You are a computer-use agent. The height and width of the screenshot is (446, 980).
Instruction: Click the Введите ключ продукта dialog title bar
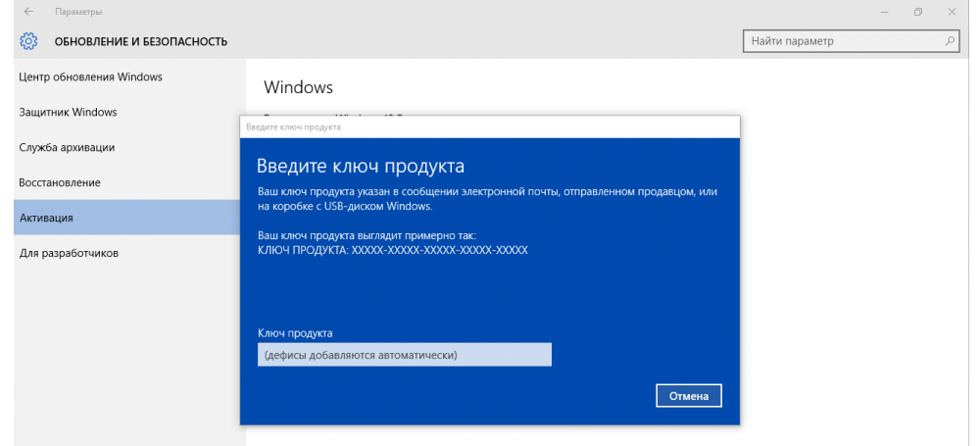pos(490,127)
